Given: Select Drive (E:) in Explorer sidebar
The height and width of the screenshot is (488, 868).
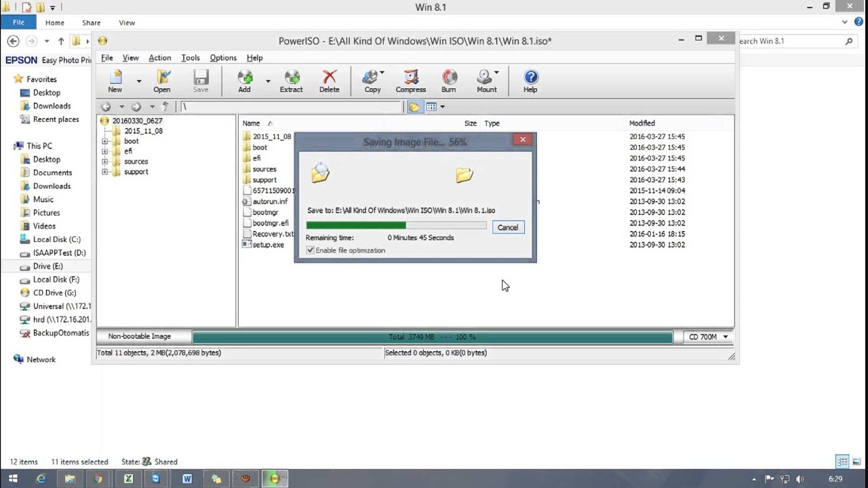Looking at the screenshot, I should [47, 266].
